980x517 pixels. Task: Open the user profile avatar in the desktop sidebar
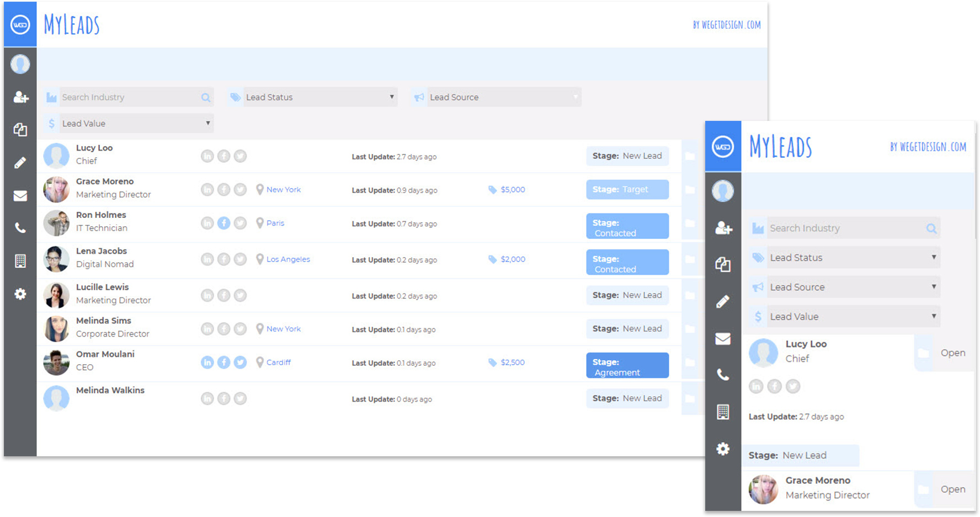20,64
